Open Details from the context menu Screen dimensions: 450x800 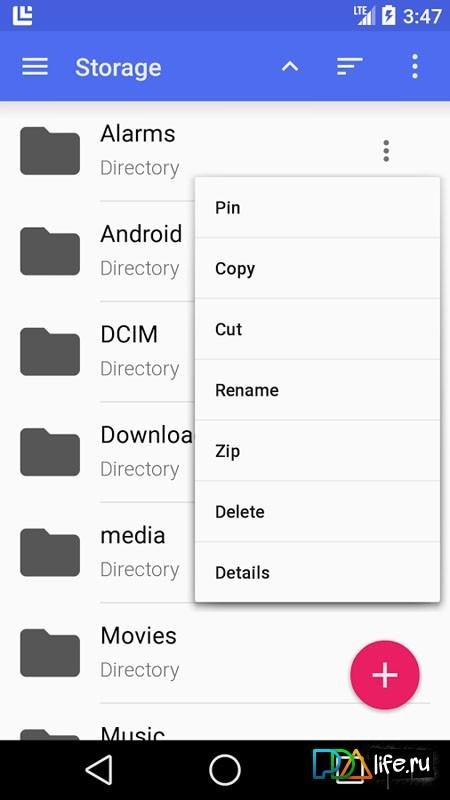(317, 572)
